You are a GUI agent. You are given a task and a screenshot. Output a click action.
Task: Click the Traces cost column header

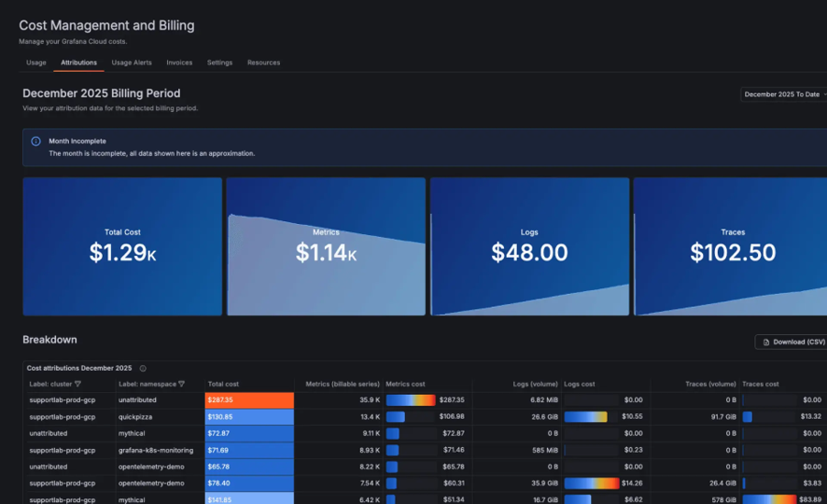click(x=760, y=385)
